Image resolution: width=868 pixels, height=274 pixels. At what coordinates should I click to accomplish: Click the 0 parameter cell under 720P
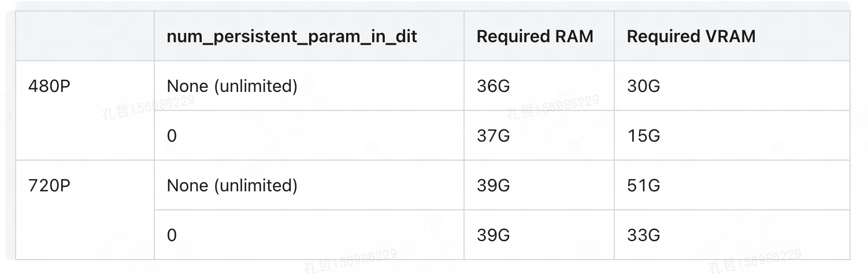click(172, 235)
